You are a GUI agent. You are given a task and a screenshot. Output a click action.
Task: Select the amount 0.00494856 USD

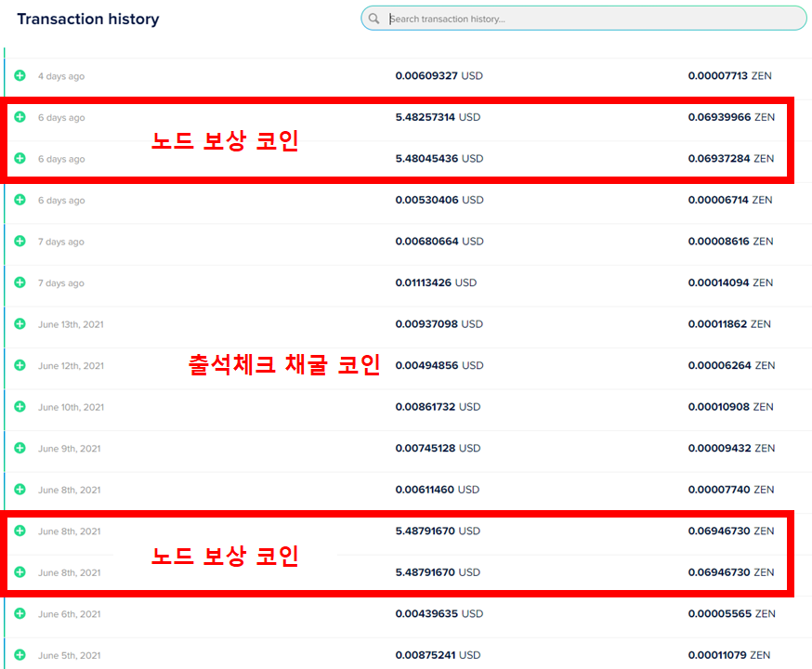(x=439, y=365)
